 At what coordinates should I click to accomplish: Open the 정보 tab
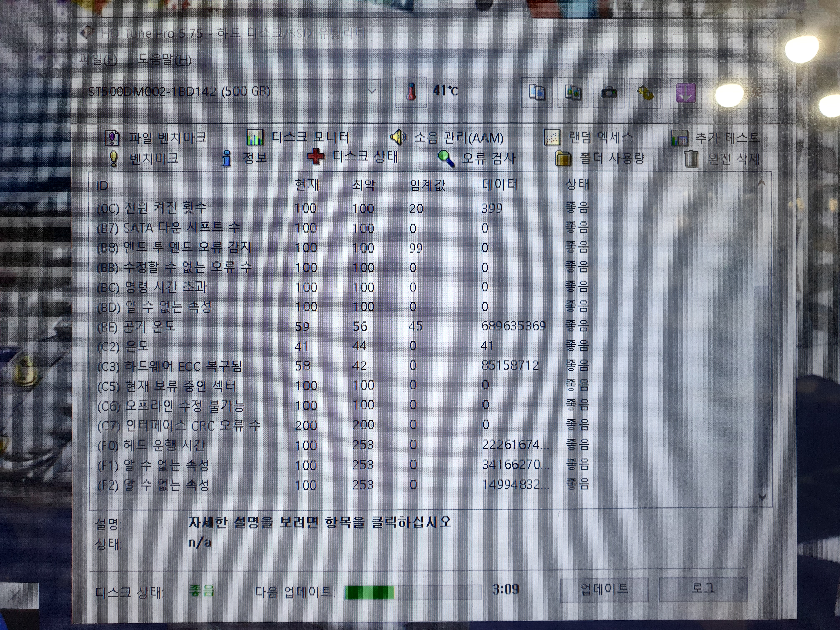244,158
